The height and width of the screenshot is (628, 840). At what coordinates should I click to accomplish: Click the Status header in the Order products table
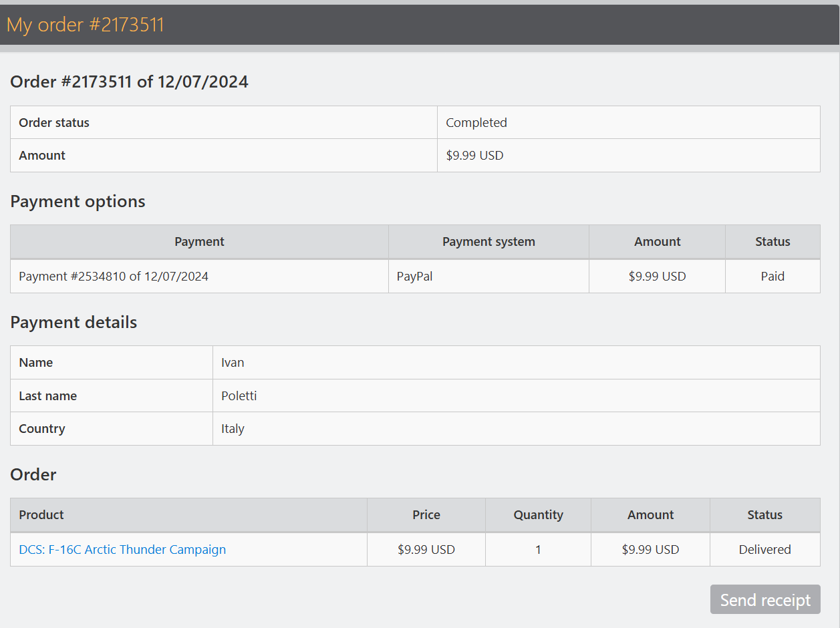[765, 515]
